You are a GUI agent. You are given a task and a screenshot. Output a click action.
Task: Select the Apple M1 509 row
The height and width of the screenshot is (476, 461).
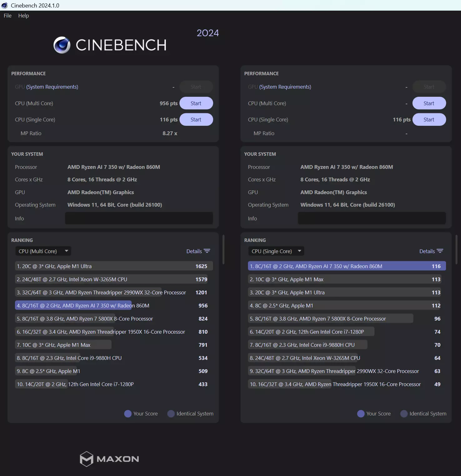click(114, 371)
